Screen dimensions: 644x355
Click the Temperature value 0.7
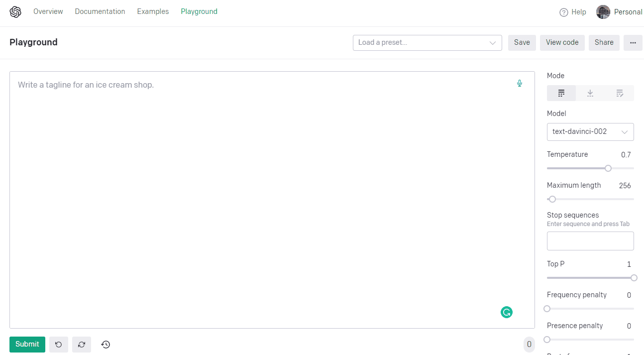coord(626,155)
